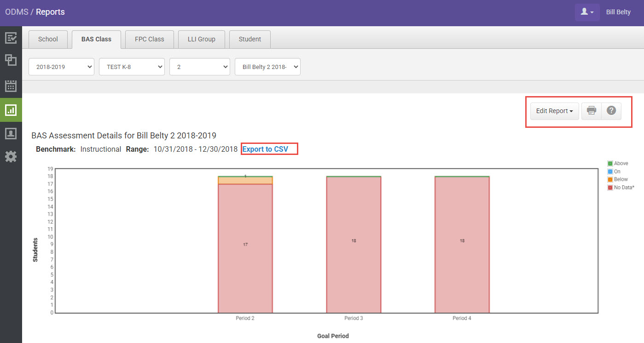644x343 pixels.
Task: Print the report with printer icon
Action: point(592,111)
